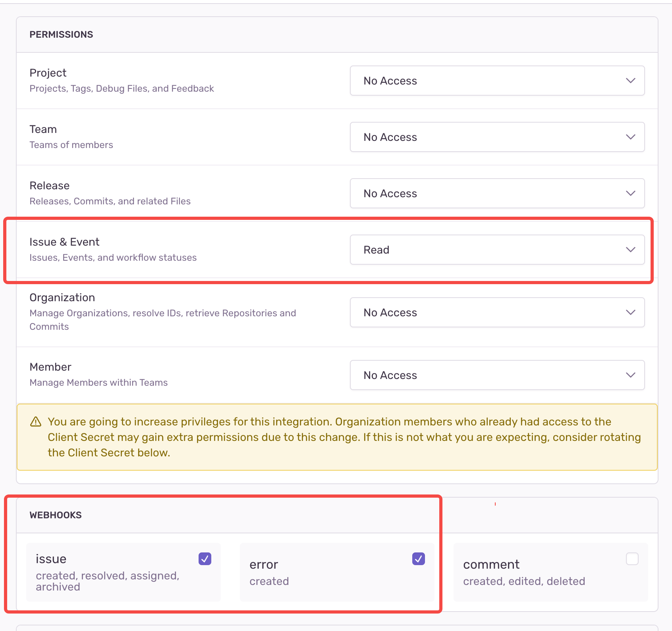This screenshot has width=672, height=631.
Task: Expand the Organization permission dropdown
Action: [497, 312]
